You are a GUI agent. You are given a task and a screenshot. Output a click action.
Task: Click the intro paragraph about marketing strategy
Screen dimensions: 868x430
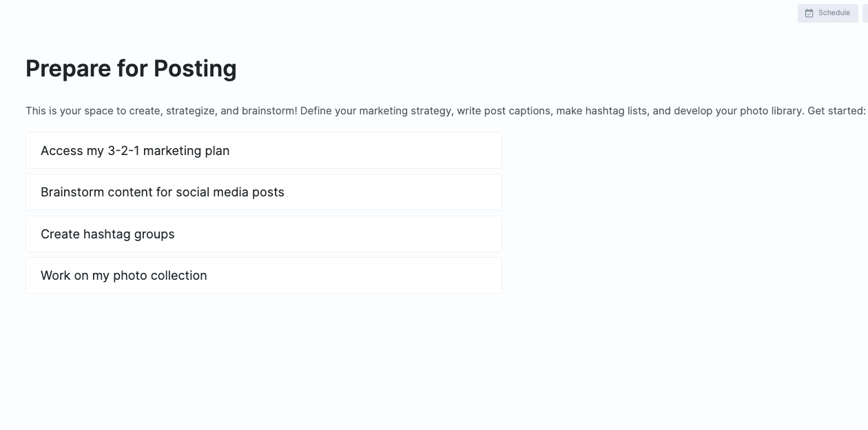pyautogui.click(x=446, y=110)
